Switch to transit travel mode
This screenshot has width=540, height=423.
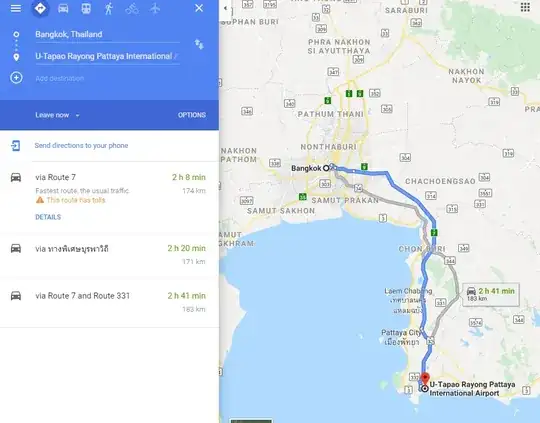pyautogui.click(x=86, y=8)
